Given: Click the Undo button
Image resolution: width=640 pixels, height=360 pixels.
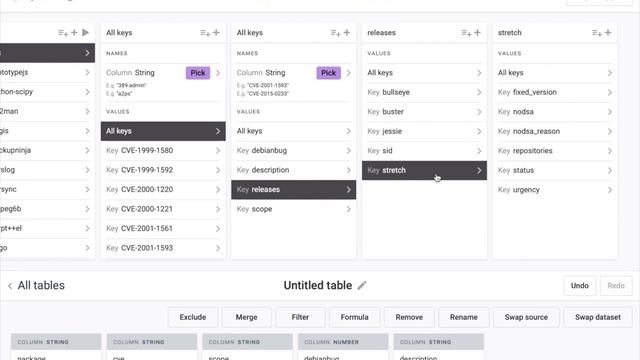Looking at the screenshot, I should [580, 286].
